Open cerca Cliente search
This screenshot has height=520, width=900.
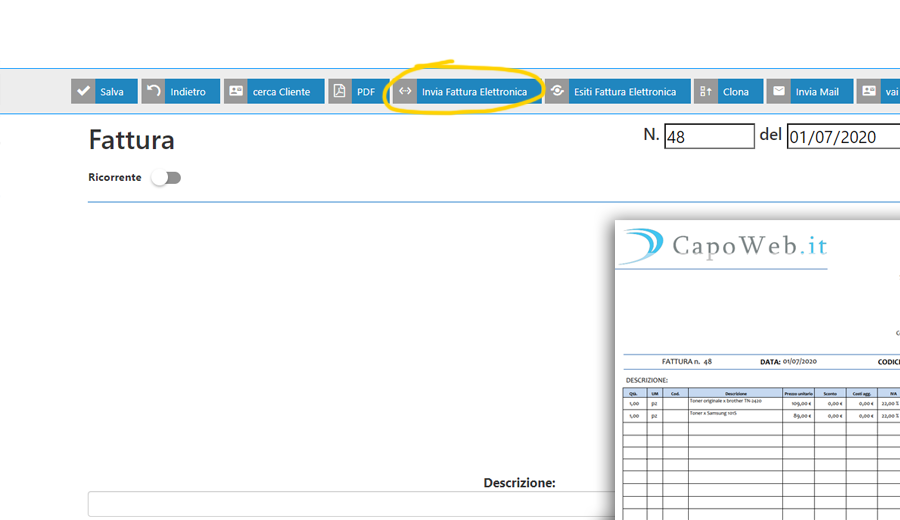click(281, 92)
